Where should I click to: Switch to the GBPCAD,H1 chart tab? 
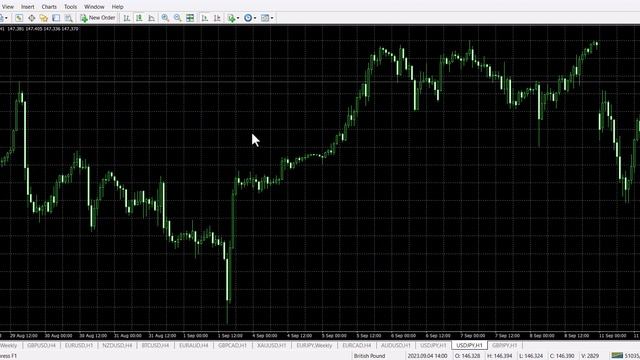232,345
